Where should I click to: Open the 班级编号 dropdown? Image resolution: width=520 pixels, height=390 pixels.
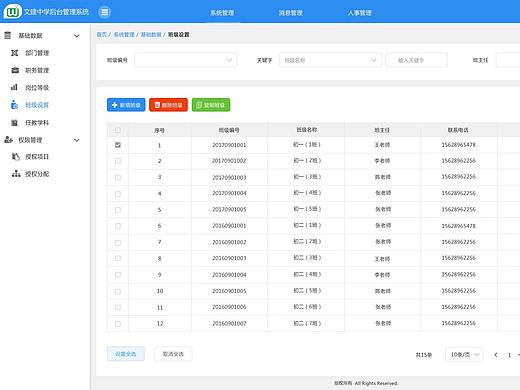tap(186, 60)
